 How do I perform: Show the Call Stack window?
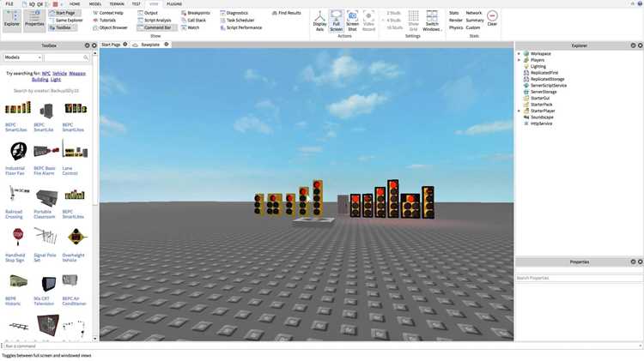193,21
